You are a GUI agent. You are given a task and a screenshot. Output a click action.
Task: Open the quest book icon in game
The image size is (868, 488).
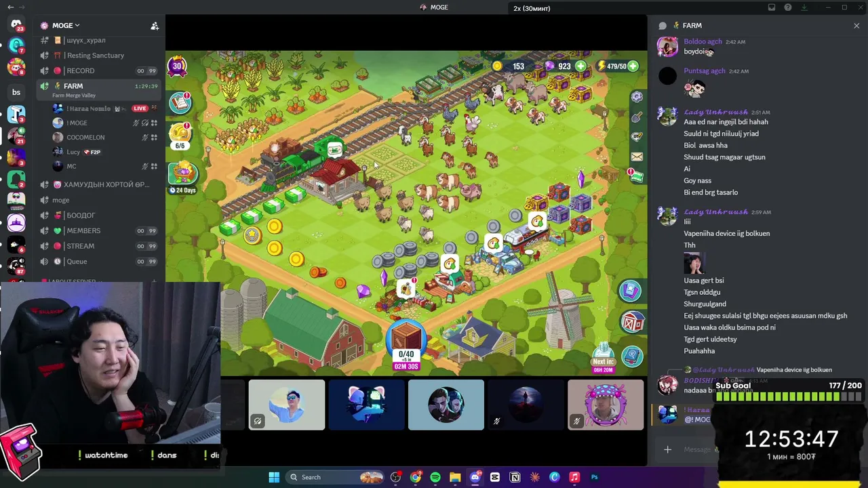180,102
